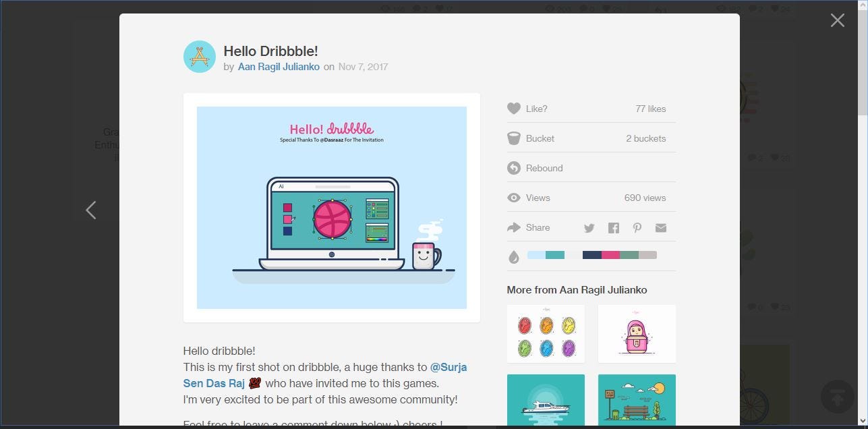868x429 pixels.
Task: Open the main Hello Dribbble shot image
Action: pos(332,208)
